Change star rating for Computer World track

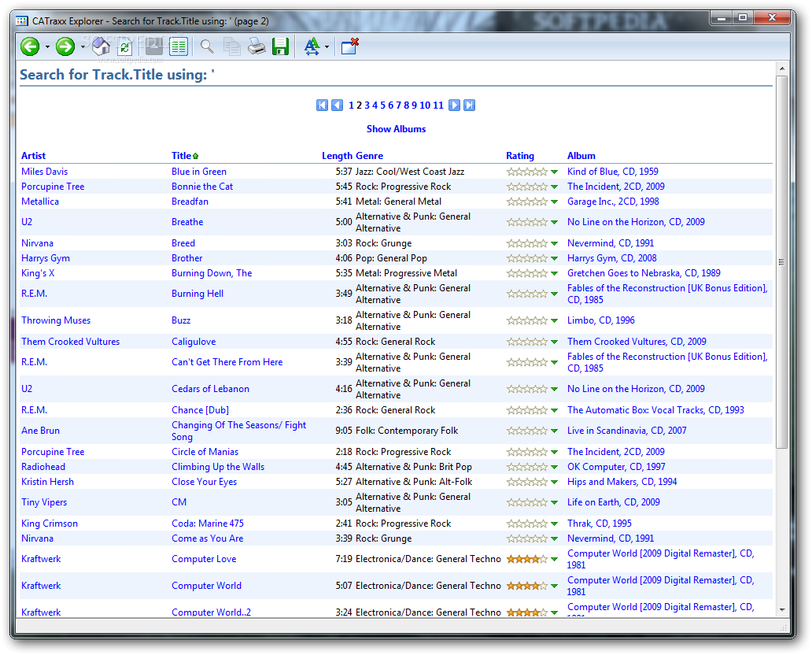point(527,586)
